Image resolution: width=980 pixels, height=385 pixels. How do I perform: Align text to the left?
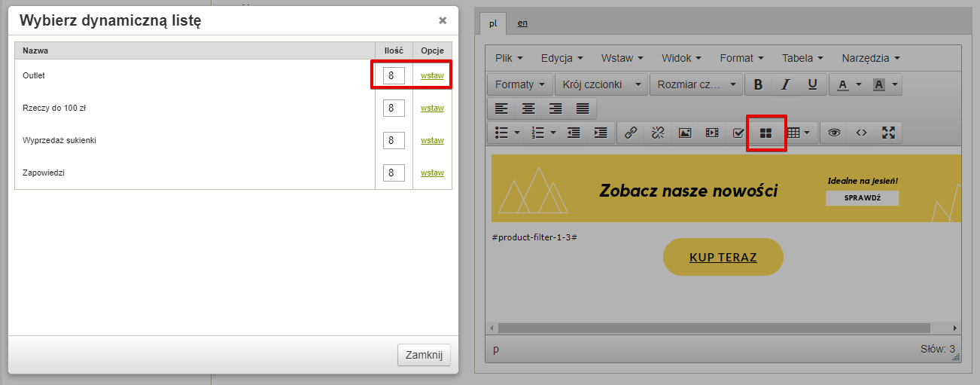point(501,108)
